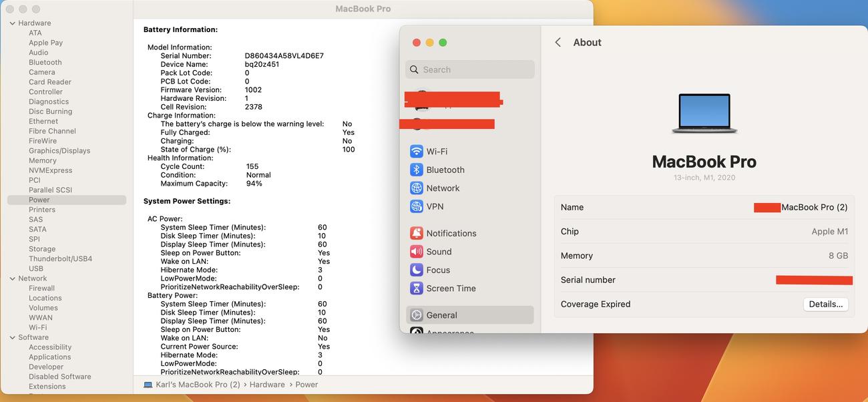Select Developer under Software section
The width and height of the screenshot is (868, 402).
46,367
